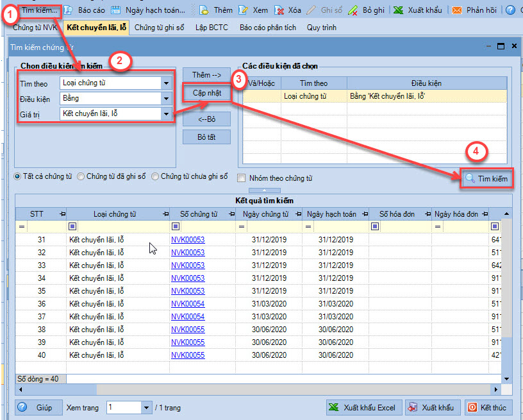Screen dimensions: 523x420
Task: Select the Loại chứng từ condition row
Action: coord(375,96)
